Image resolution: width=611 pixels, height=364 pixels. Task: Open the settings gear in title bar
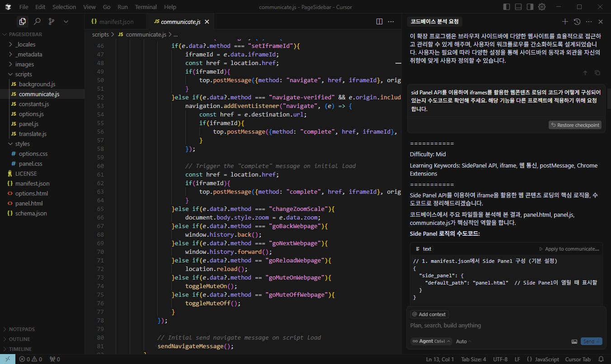tap(542, 7)
